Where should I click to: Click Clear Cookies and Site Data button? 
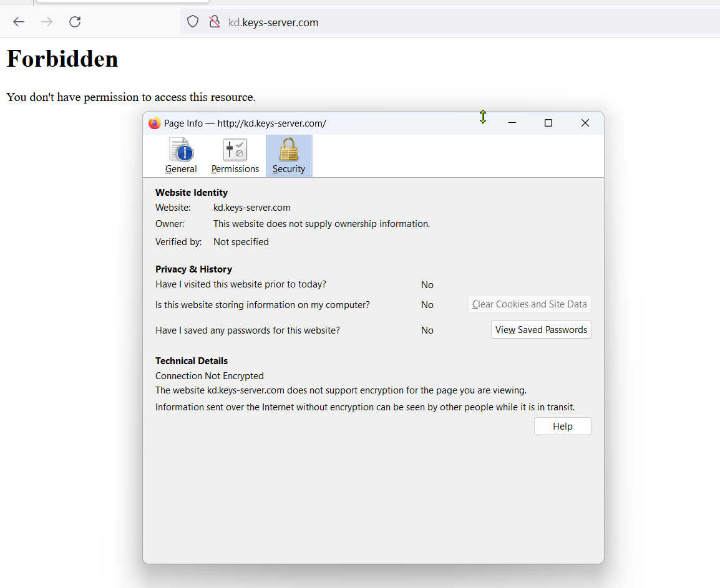tap(530, 304)
